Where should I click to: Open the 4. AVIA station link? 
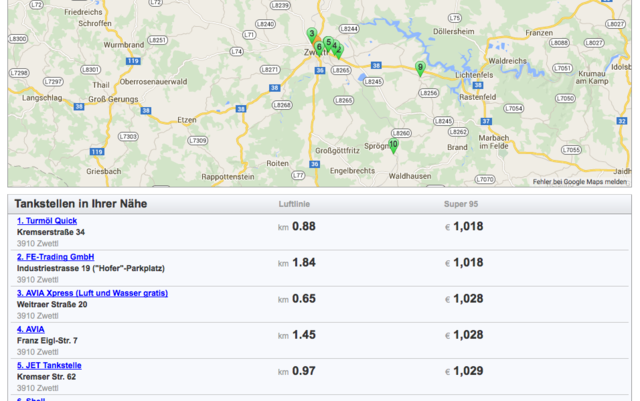tap(31, 329)
